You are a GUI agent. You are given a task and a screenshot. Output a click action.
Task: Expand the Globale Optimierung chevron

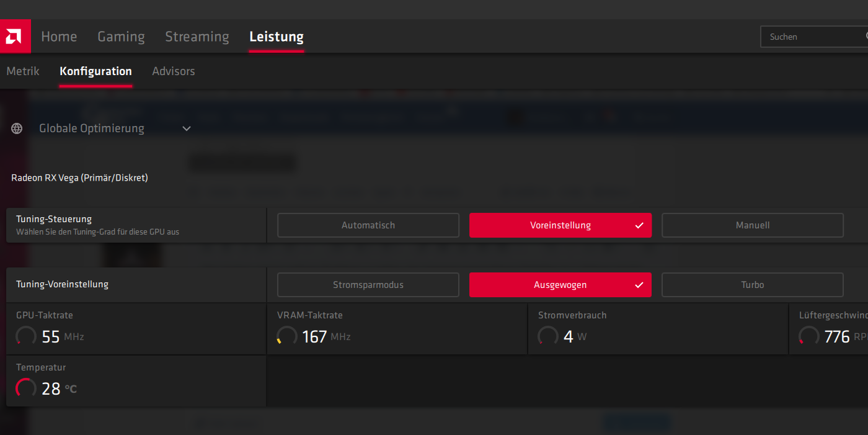coord(187,128)
